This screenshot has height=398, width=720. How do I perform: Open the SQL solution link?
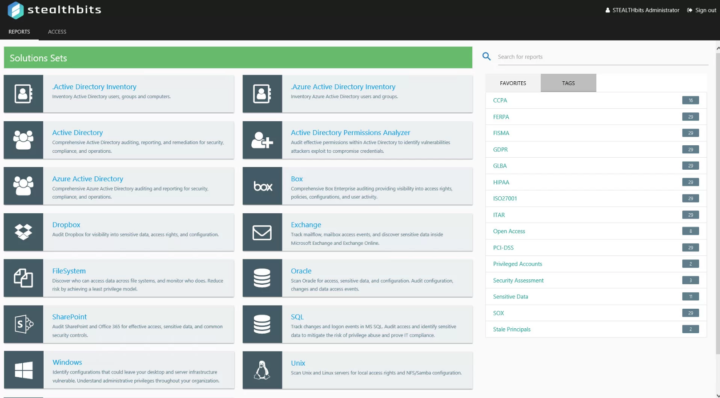pos(297,317)
